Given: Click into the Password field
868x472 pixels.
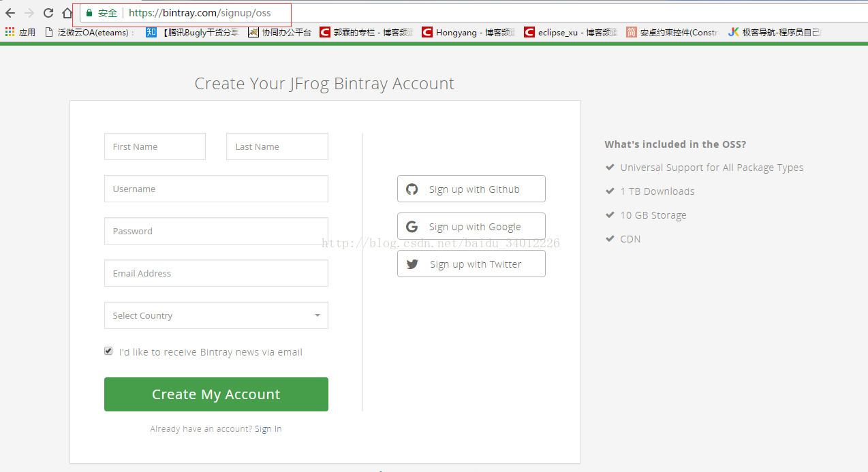Looking at the screenshot, I should (x=216, y=231).
